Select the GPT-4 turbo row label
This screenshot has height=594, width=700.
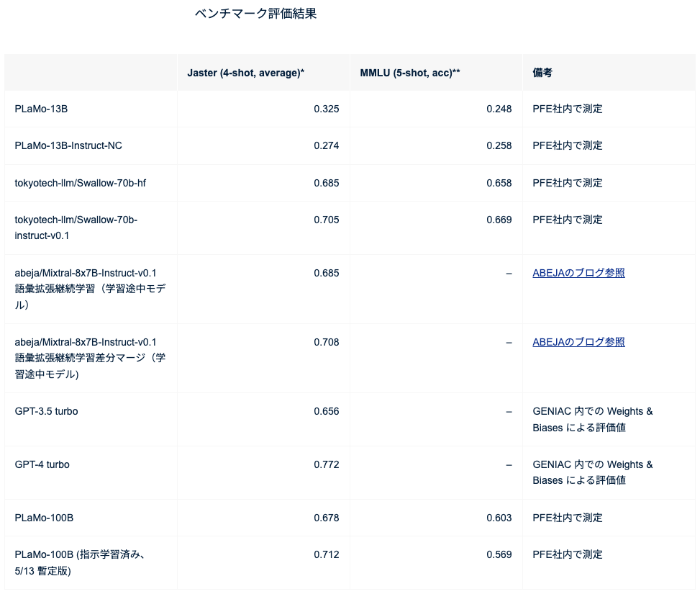(42, 464)
